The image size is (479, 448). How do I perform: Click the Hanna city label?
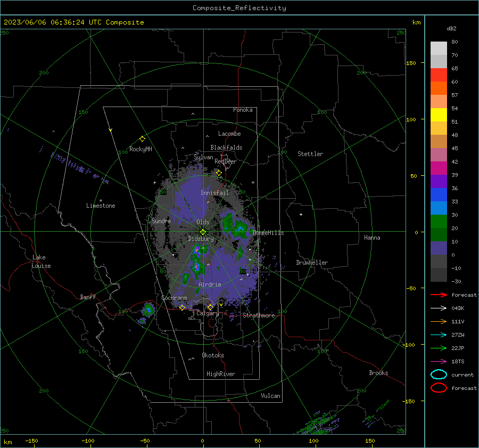372,238
